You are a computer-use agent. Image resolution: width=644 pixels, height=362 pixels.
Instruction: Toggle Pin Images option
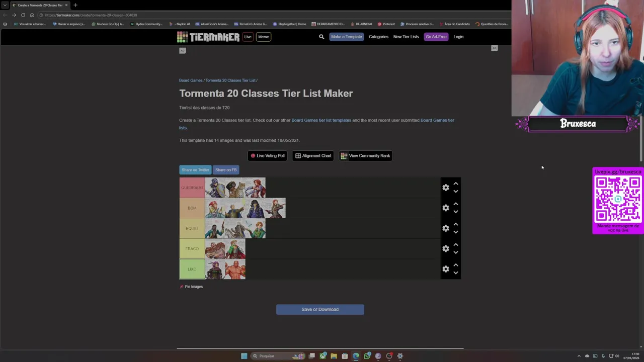click(191, 287)
